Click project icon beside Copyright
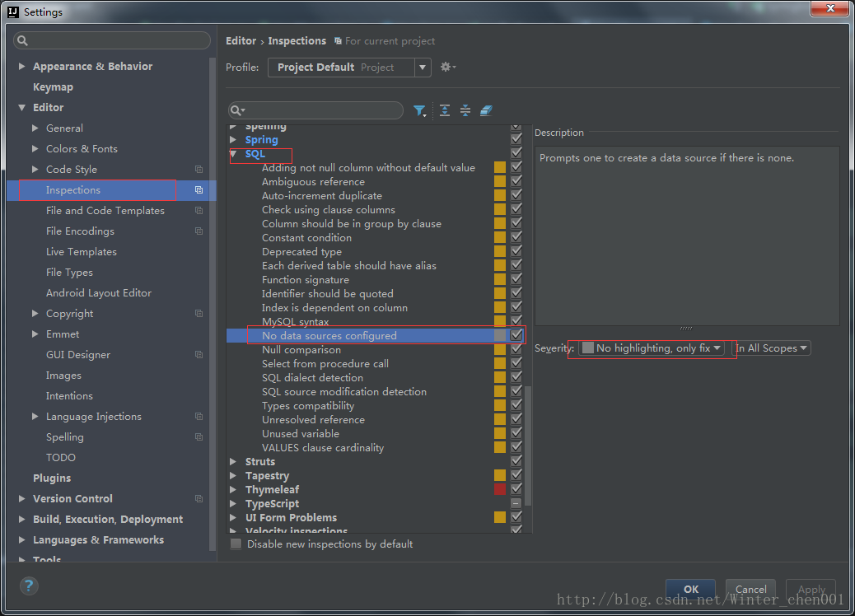The image size is (855, 616). pos(199,314)
